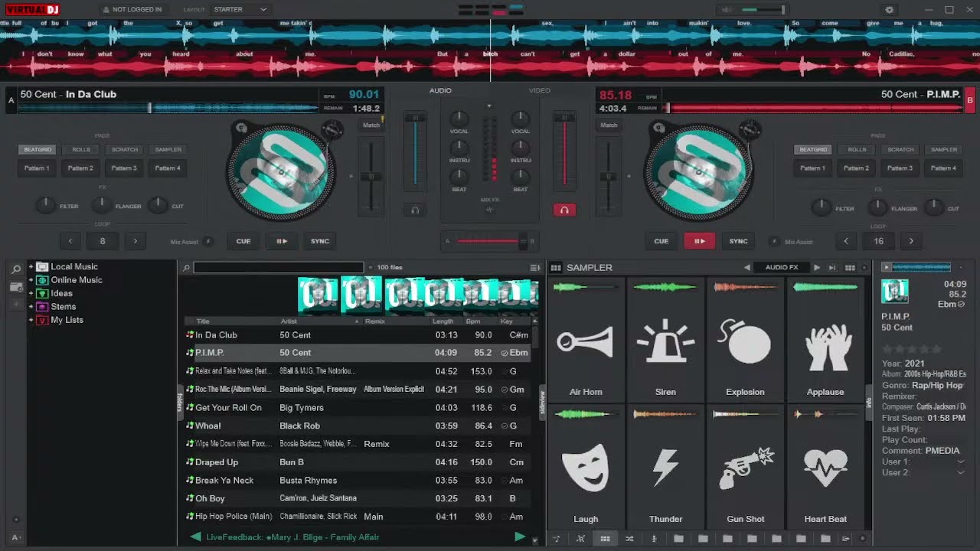Click the sampler grid view icon beside AUDIO FX

tap(850, 267)
